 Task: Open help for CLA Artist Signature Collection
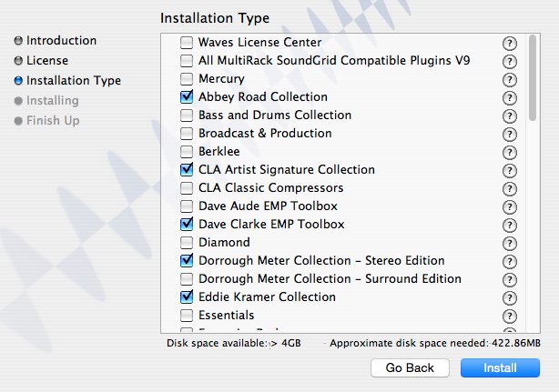click(510, 171)
